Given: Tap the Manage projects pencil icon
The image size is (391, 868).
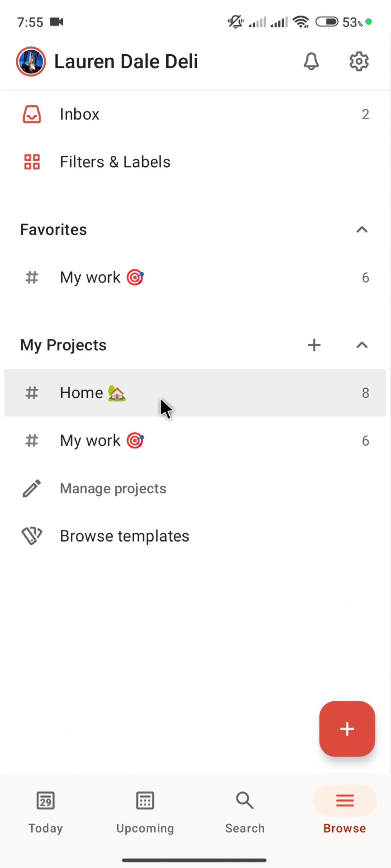Looking at the screenshot, I should 32,489.
